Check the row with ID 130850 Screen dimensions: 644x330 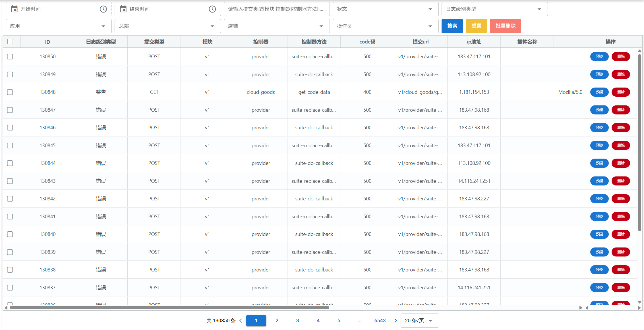(x=10, y=57)
